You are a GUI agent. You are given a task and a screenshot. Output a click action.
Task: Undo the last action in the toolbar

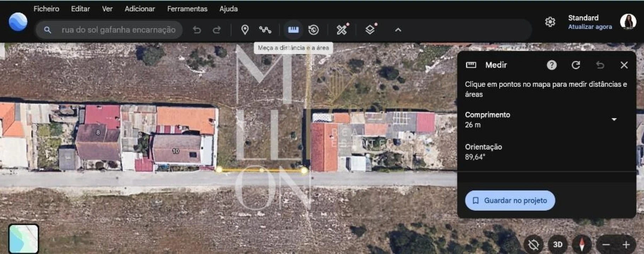[x=197, y=30]
